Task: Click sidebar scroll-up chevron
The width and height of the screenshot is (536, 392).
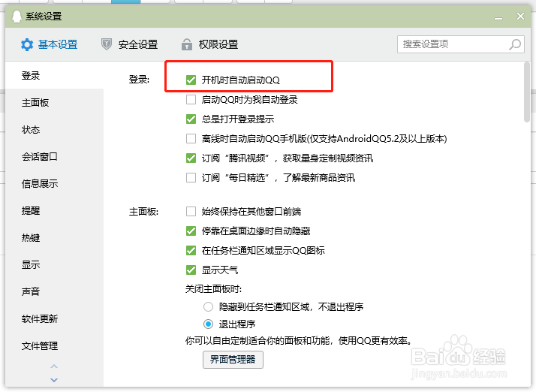Action: click(x=54, y=366)
